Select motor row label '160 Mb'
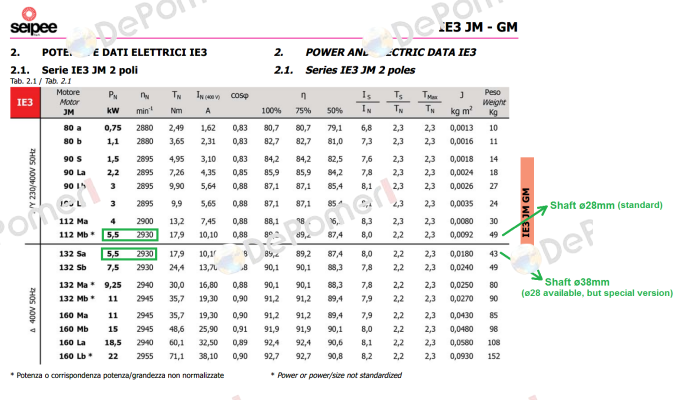The height and width of the screenshot is (400, 699). tap(74, 329)
